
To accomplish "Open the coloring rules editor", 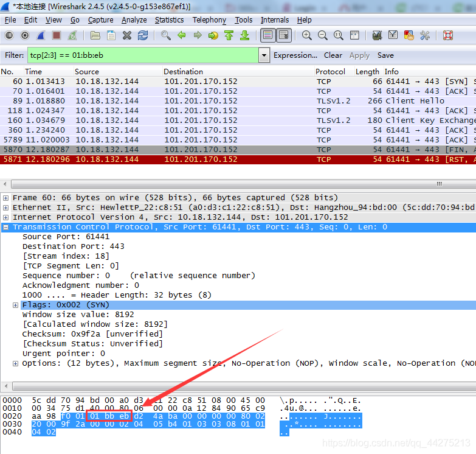I will point(409,35).
